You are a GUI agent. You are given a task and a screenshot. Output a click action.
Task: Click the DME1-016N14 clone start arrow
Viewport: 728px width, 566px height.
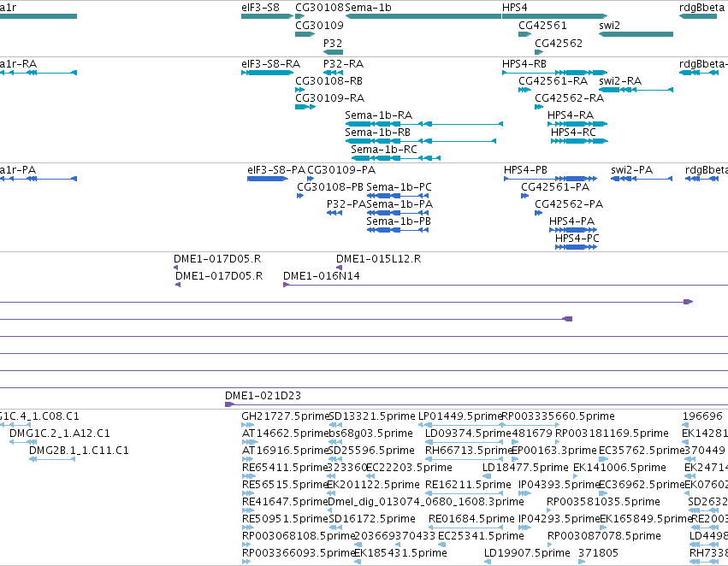[x=286, y=285]
